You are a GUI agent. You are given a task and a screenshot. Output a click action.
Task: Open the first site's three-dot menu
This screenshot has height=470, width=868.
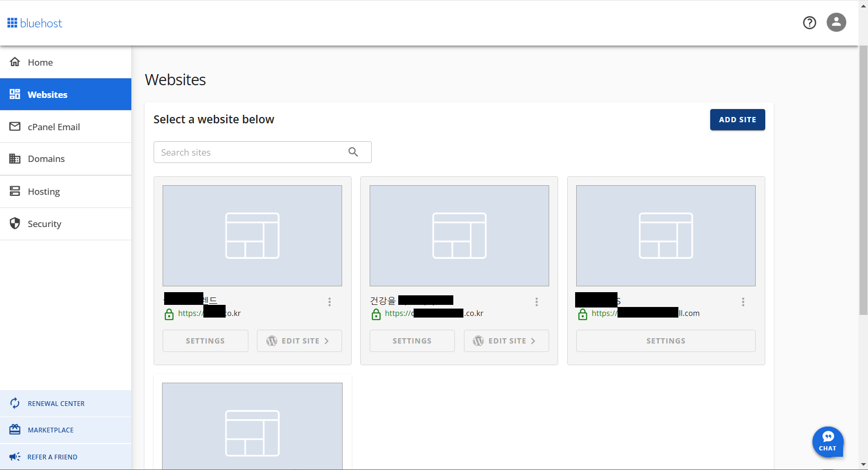click(329, 302)
